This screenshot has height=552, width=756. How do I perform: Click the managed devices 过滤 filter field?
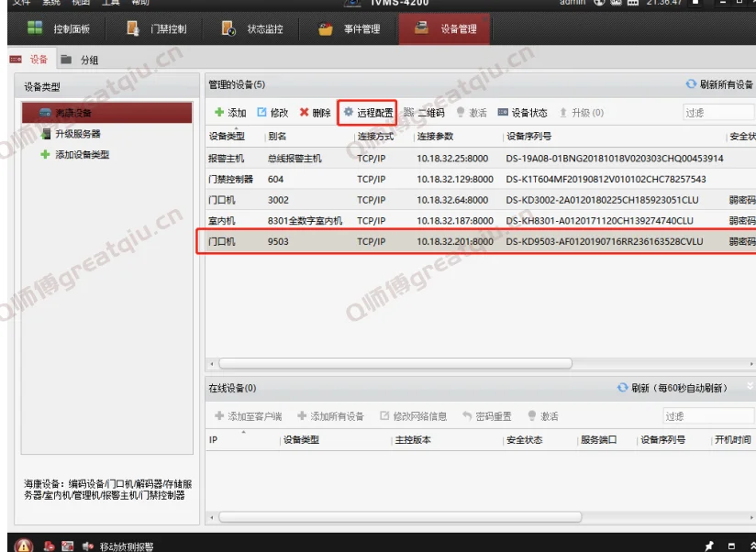[x=717, y=113]
